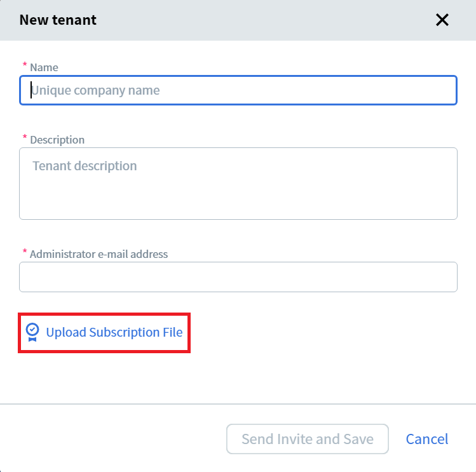Click the "Unique company name" placeholder text
The height and width of the screenshot is (472, 476).
point(95,90)
